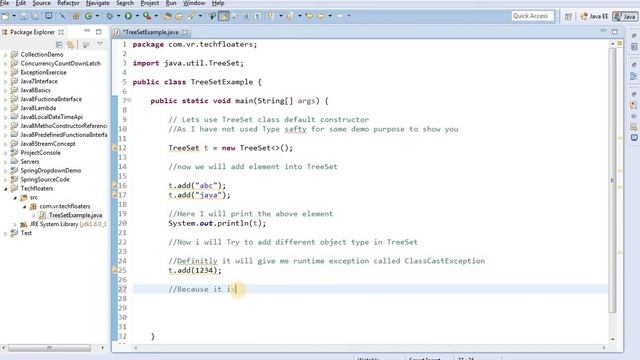
Task: Click the Outline icon in right trim
Action: [633, 76]
